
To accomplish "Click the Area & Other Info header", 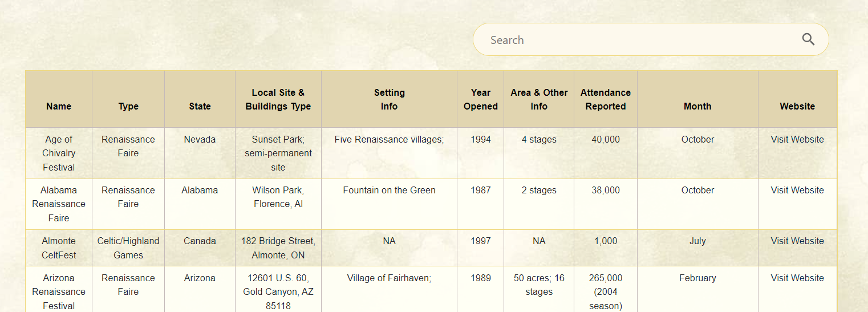I will pos(539,99).
